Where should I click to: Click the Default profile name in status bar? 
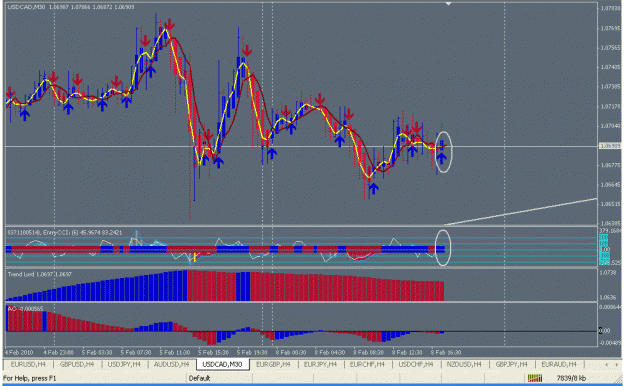[199, 378]
